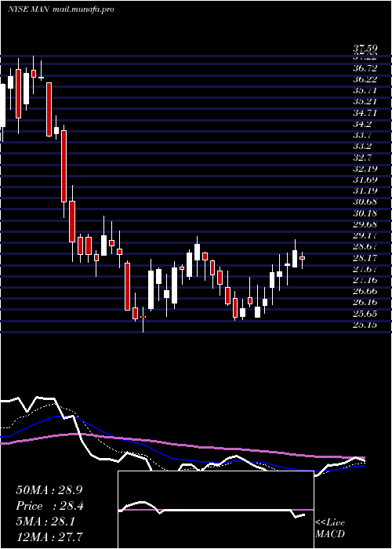This screenshot has width=392, height=549.
Task: Click the NYSE MAN mail.munafa.pro title text
Action: [61, 9]
